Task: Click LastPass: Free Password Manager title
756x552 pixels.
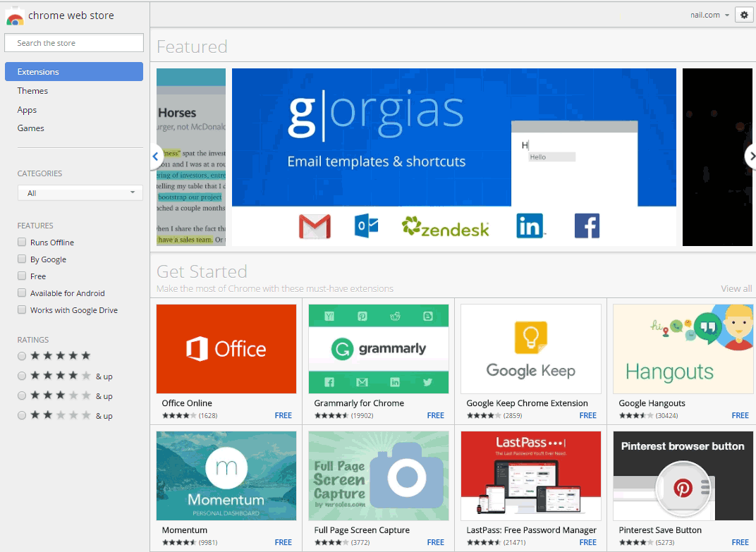Action: [531, 530]
